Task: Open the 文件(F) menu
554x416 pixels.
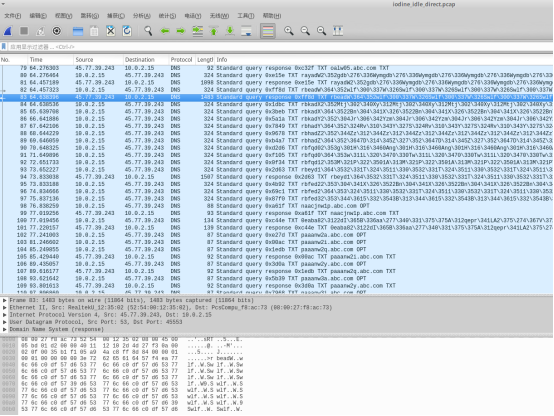Action: click(13, 16)
